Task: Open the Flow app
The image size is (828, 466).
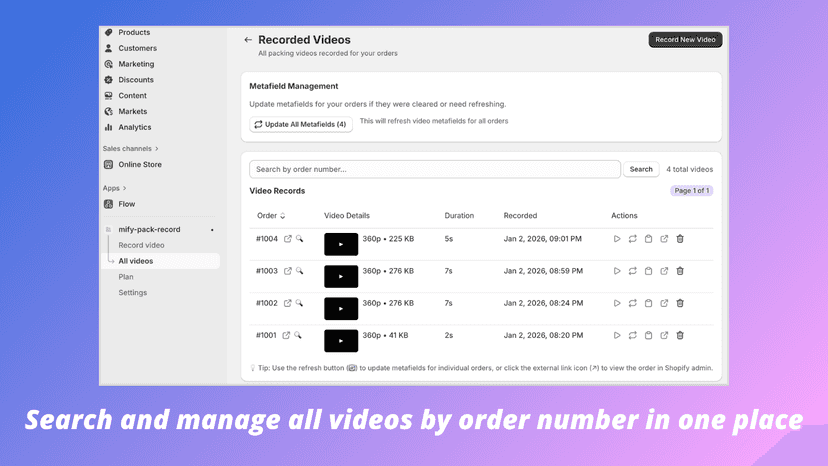Action: click(x=127, y=204)
